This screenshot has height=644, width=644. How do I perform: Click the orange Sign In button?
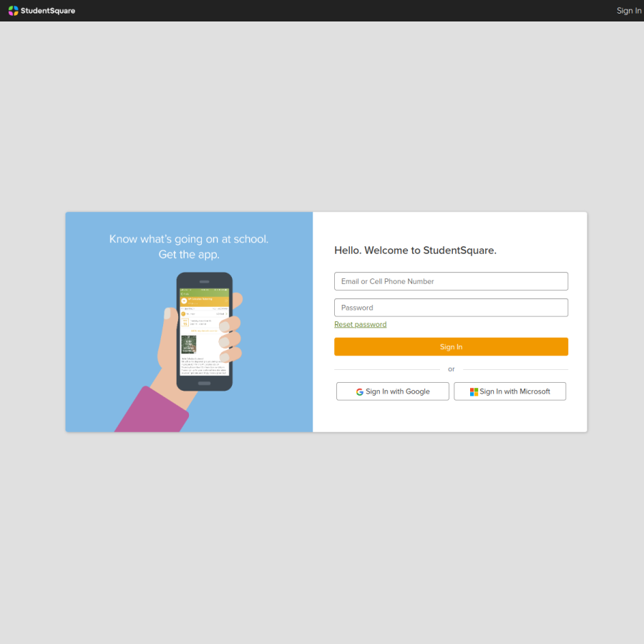[x=451, y=346]
